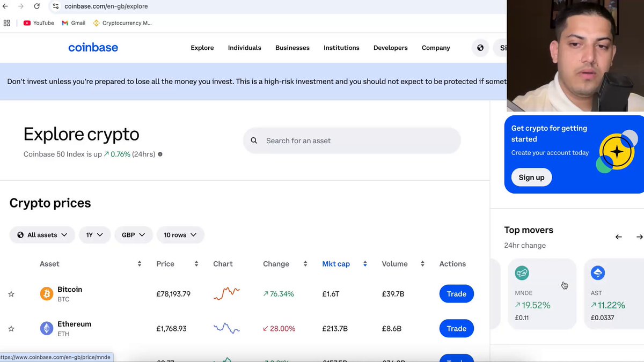
Task: Click the Search for an asset field
Action: 352,141
